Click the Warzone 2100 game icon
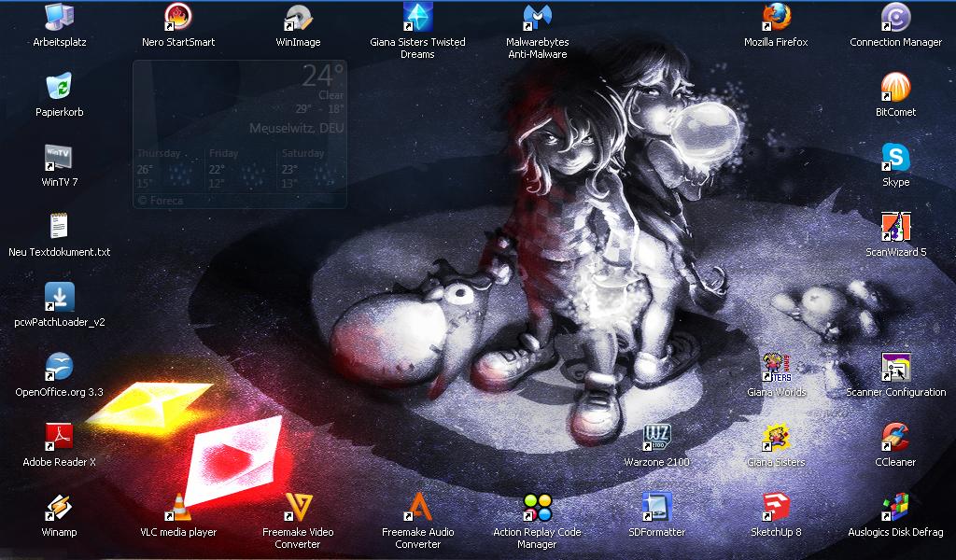Viewport: 956px width, 560px height. (x=656, y=438)
